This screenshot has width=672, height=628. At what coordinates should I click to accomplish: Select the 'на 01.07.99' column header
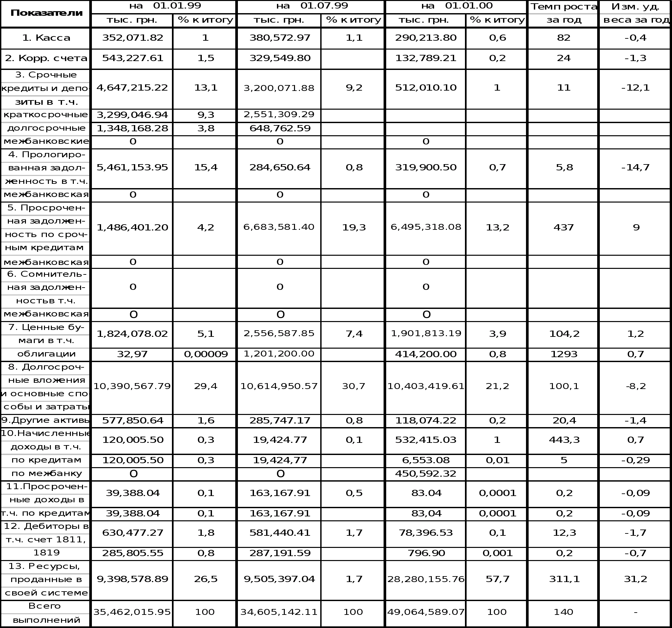click(312, 6)
